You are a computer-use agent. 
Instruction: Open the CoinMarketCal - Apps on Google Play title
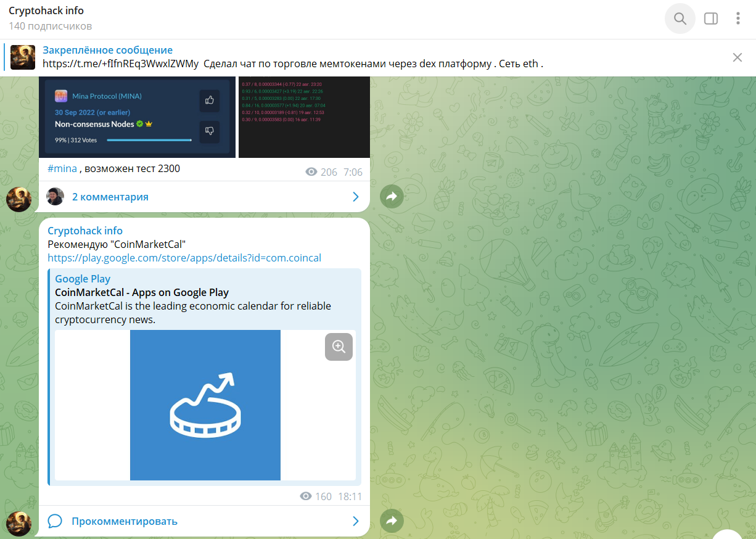pos(142,292)
